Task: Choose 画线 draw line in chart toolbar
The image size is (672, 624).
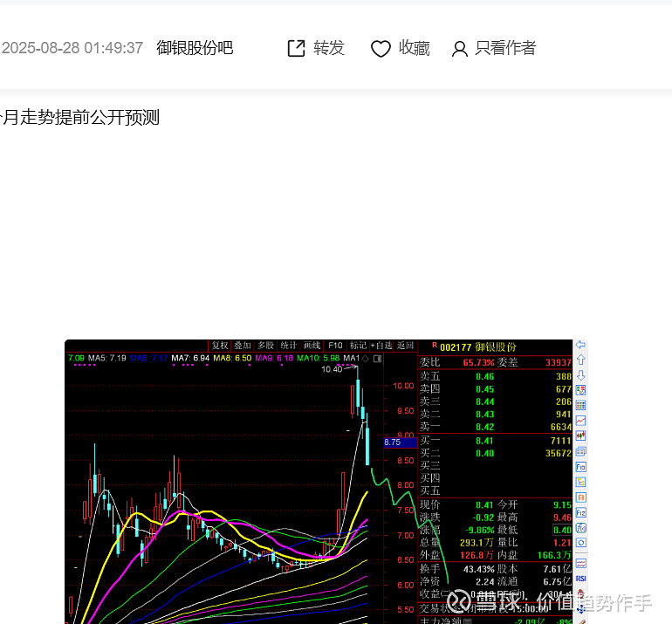Action: point(312,346)
